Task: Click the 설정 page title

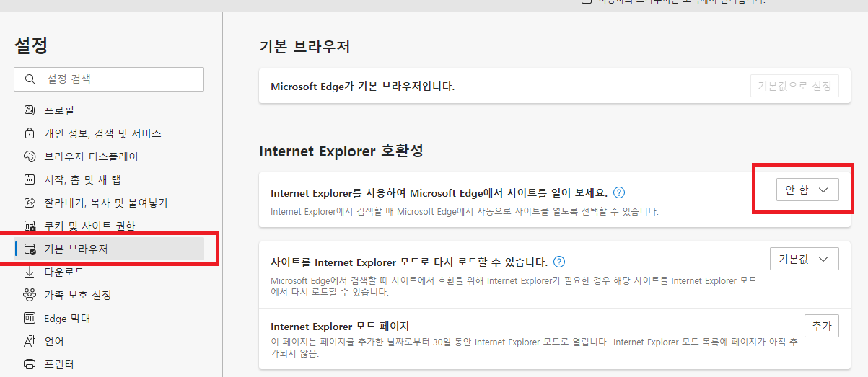Action: coord(31,46)
